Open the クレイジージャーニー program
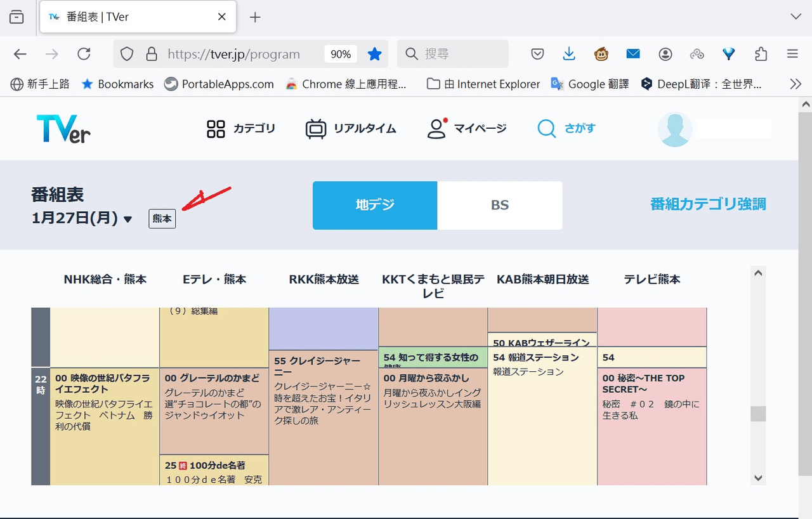812x519 pixels. point(324,417)
